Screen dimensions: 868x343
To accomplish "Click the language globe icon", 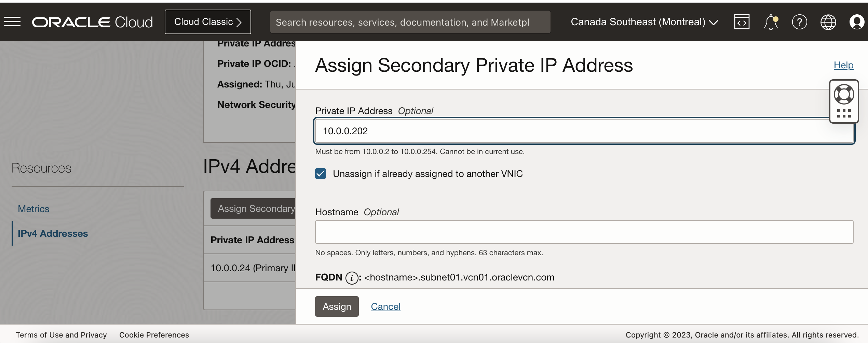I will click(828, 22).
